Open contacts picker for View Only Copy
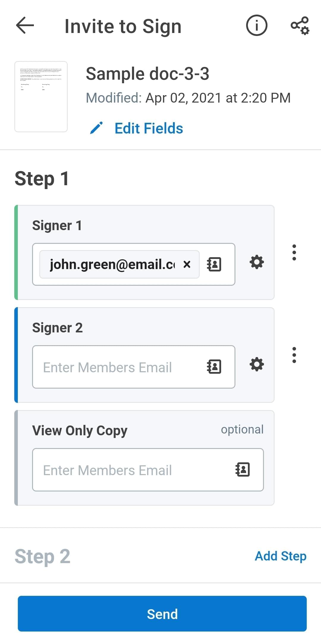The width and height of the screenshot is (321, 644). coord(243,469)
